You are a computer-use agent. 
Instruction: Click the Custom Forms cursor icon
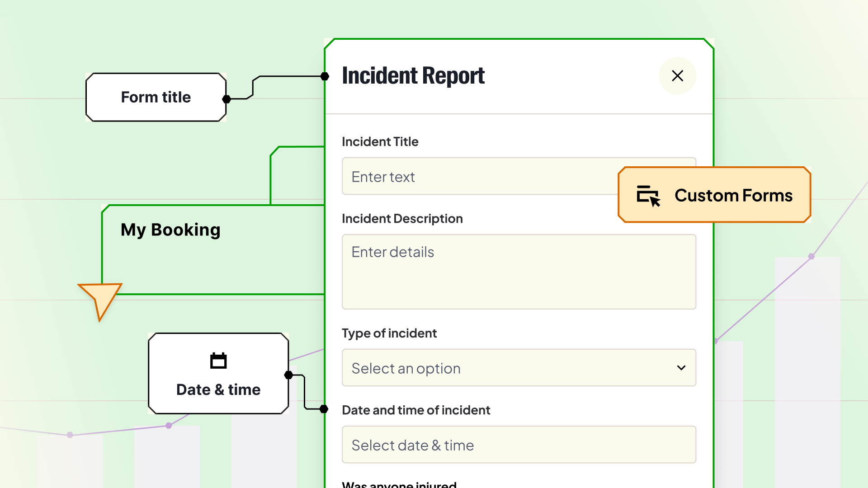648,196
